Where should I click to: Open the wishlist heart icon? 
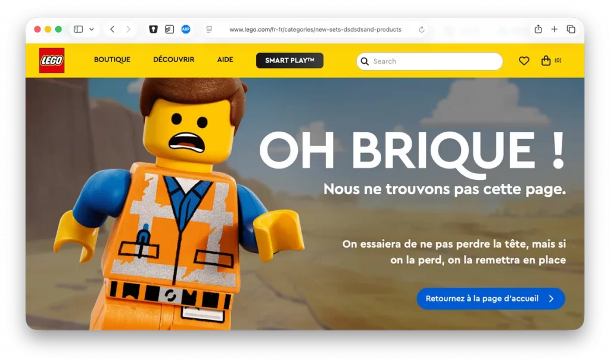coord(524,61)
